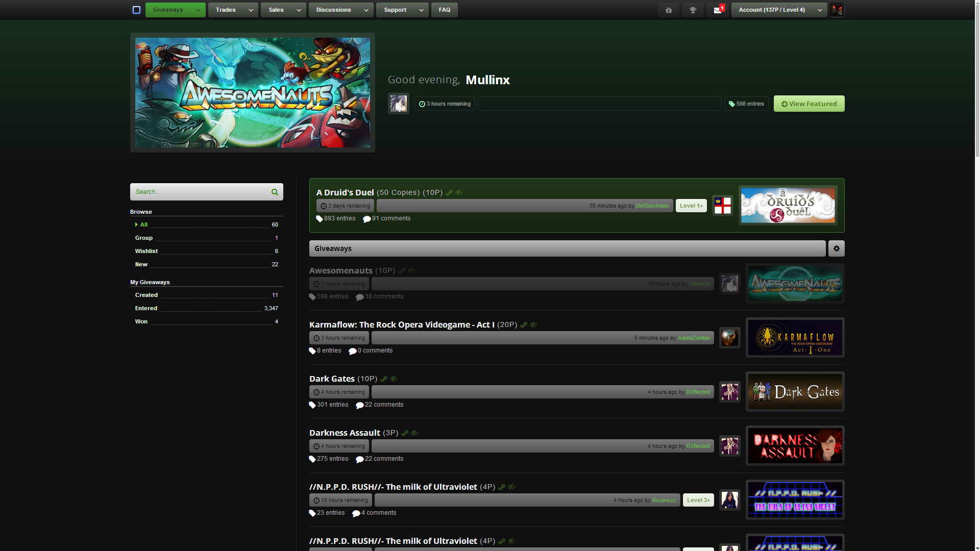This screenshot has height=551, width=980.
Task: Click the View Featured button
Action: click(808, 104)
